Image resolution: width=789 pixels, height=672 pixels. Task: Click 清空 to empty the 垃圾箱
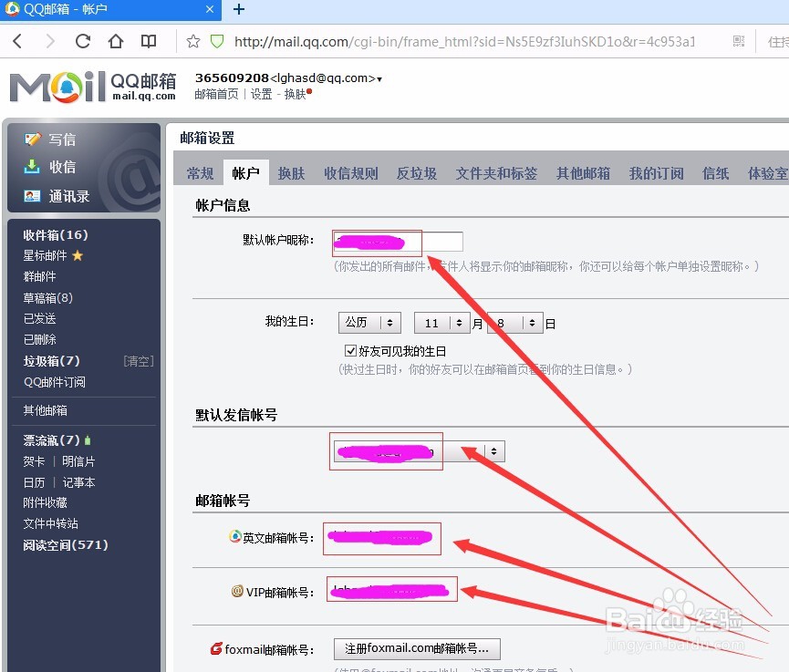pyautogui.click(x=138, y=360)
